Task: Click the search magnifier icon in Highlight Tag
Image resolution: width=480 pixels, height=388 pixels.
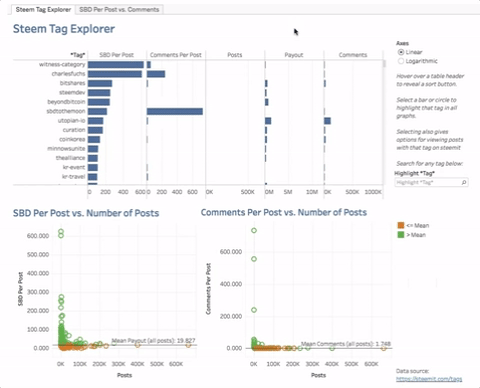Action: coord(464,182)
